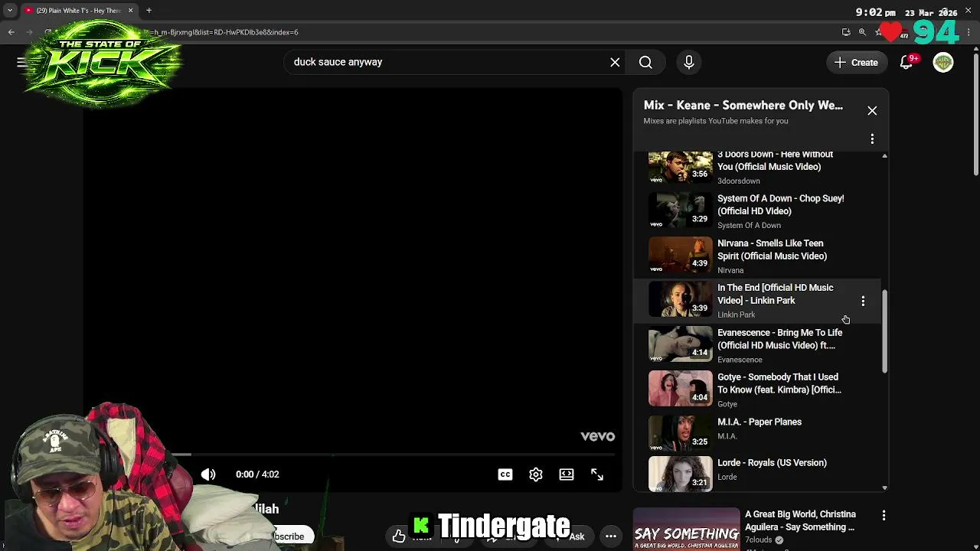
Task: Open the browser tab search dropdown
Action: coord(9,11)
